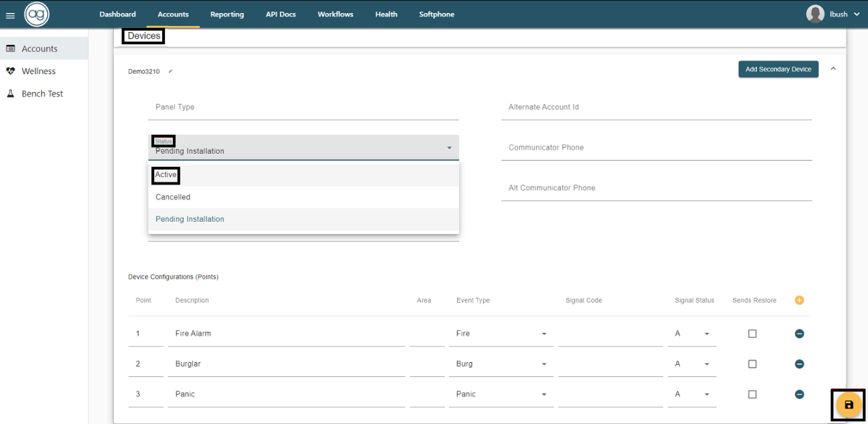This screenshot has height=424, width=868.
Task: Click Add Secondary Device button
Action: tap(778, 69)
